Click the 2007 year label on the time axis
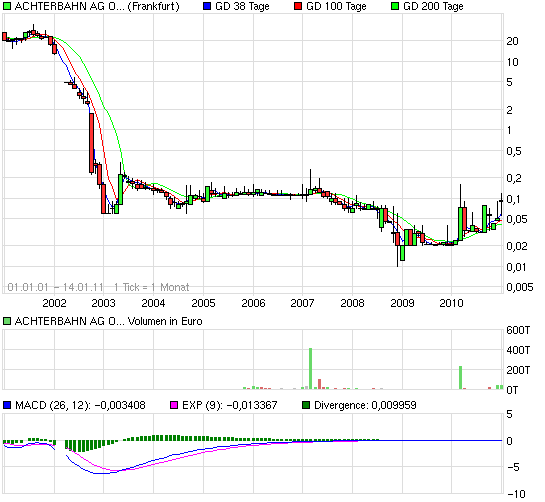Screen dimensions: 545x502 click(x=302, y=303)
